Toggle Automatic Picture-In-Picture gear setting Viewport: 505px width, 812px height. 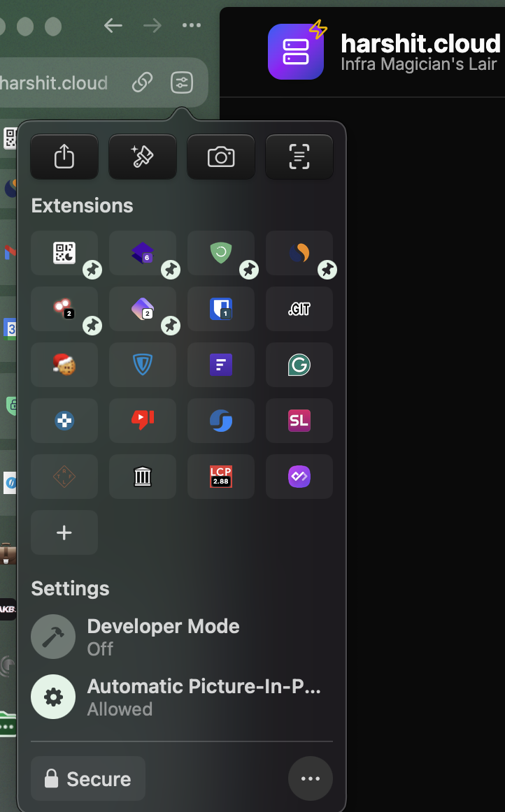point(53,697)
